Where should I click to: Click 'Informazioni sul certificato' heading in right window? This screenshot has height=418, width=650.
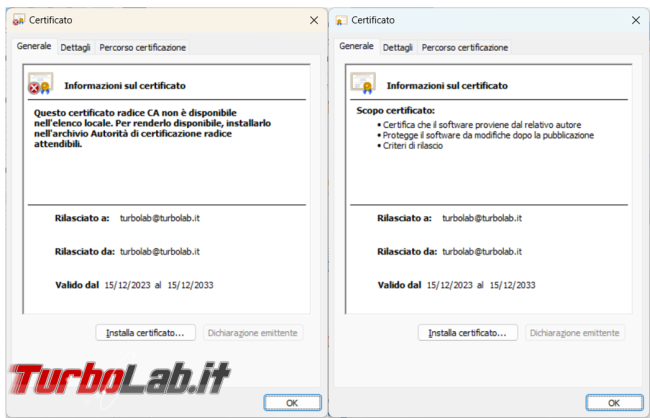tap(447, 86)
